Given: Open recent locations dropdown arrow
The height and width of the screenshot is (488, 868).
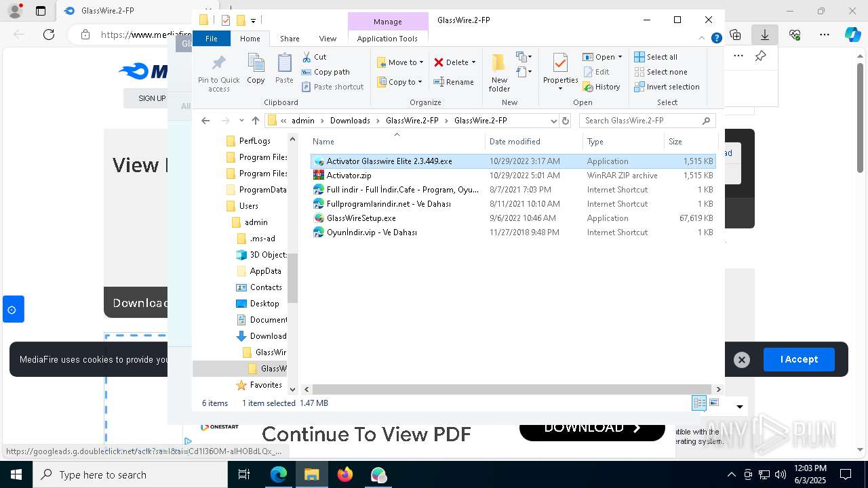Looking at the screenshot, I should 241,121.
